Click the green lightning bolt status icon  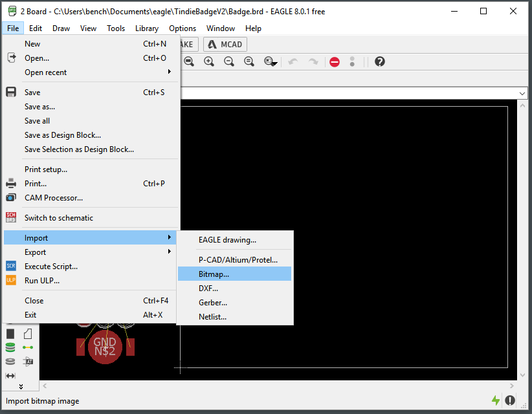[x=496, y=400]
